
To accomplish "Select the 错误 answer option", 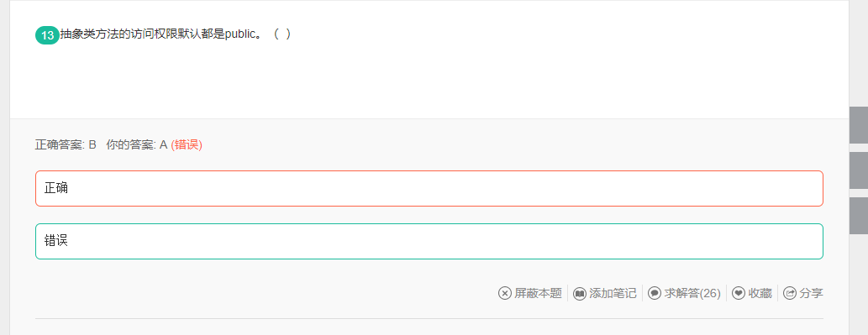I will tap(429, 241).
